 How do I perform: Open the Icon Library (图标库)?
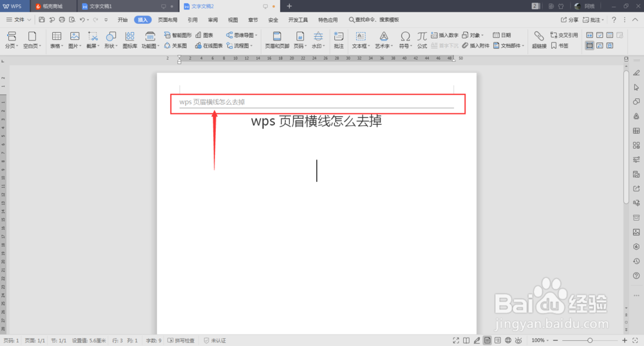[x=130, y=40]
